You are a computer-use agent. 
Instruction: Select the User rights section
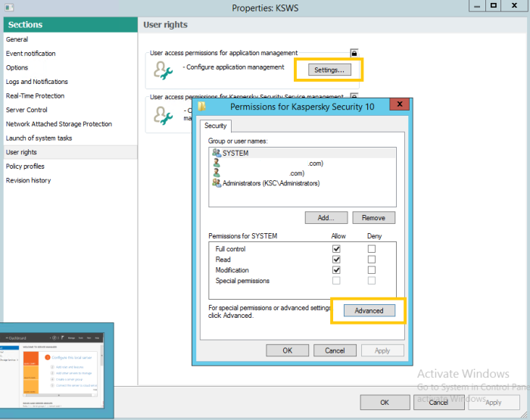(70, 152)
